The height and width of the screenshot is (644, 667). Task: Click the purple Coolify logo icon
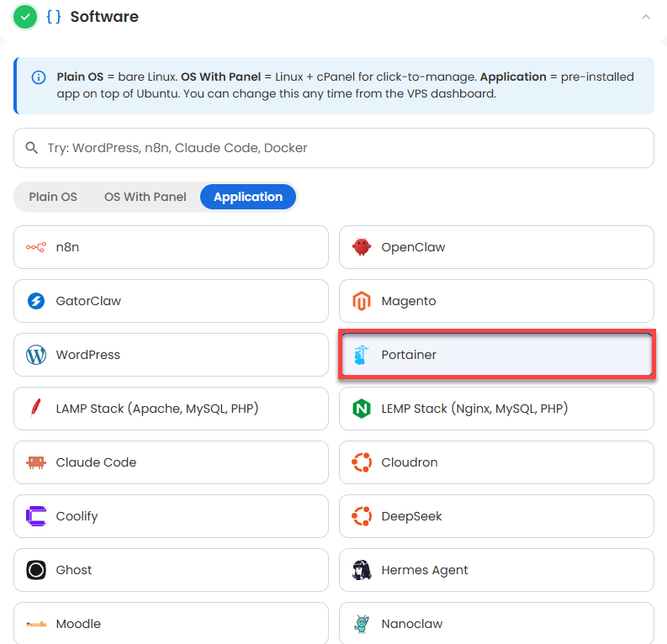(36, 516)
